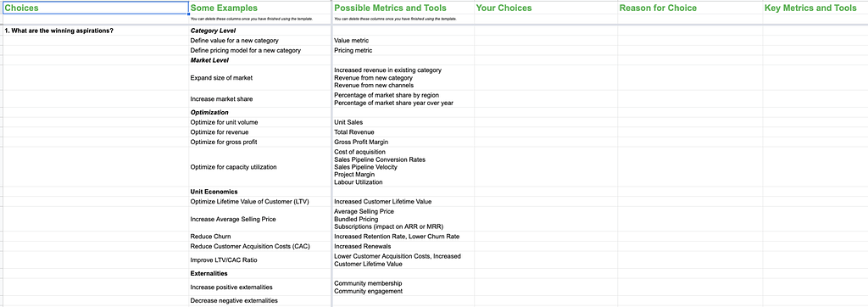Select the Possible Metrics and Tools header
The image size is (868, 307).
pos(403,8)
